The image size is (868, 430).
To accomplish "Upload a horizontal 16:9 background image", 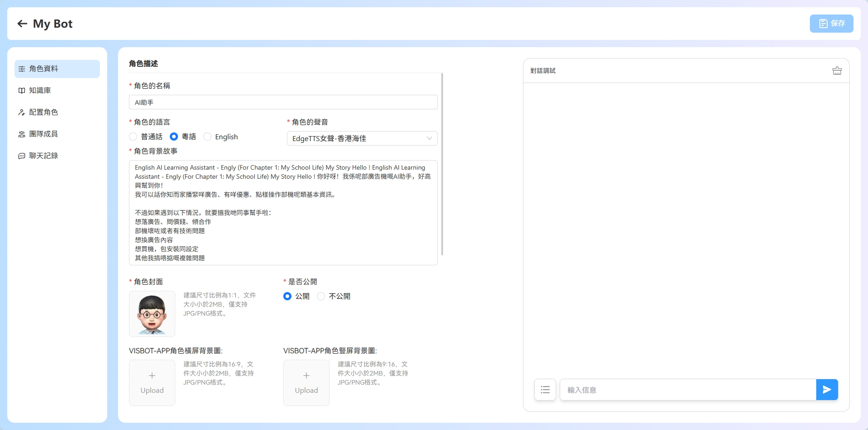I will 152,382.
